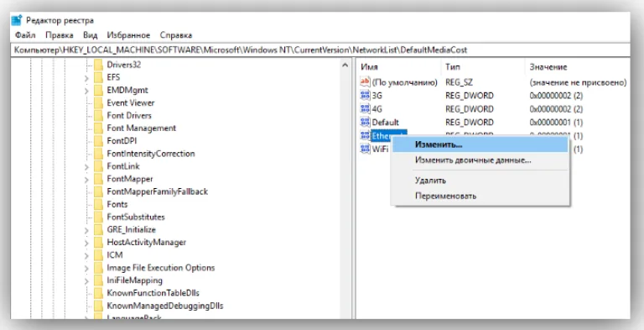Expand the HostActivityManager tree key

[86, 243]
